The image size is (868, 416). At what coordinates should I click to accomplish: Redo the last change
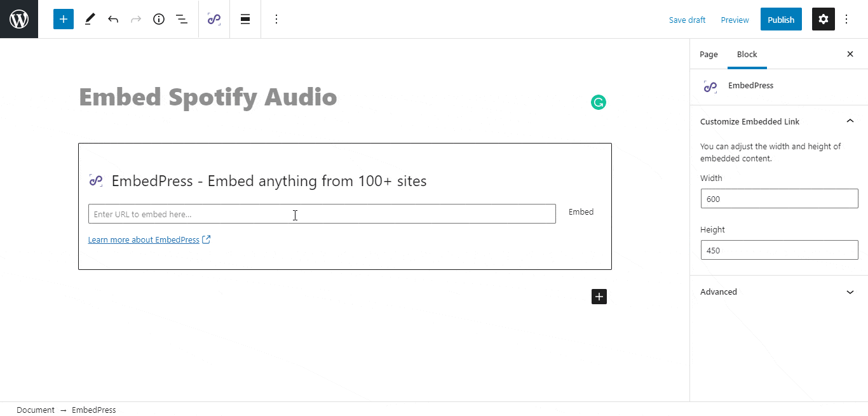[x=136, y=19]
